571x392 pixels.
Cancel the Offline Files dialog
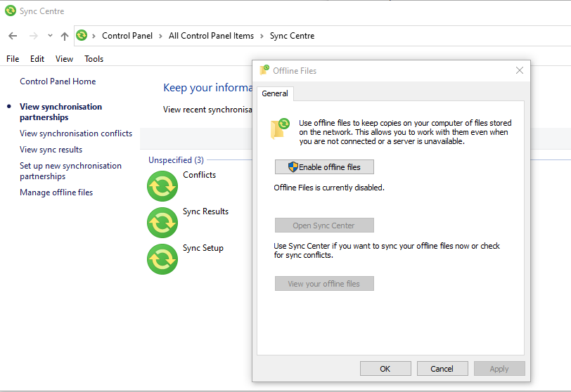(x=442, y=368)
